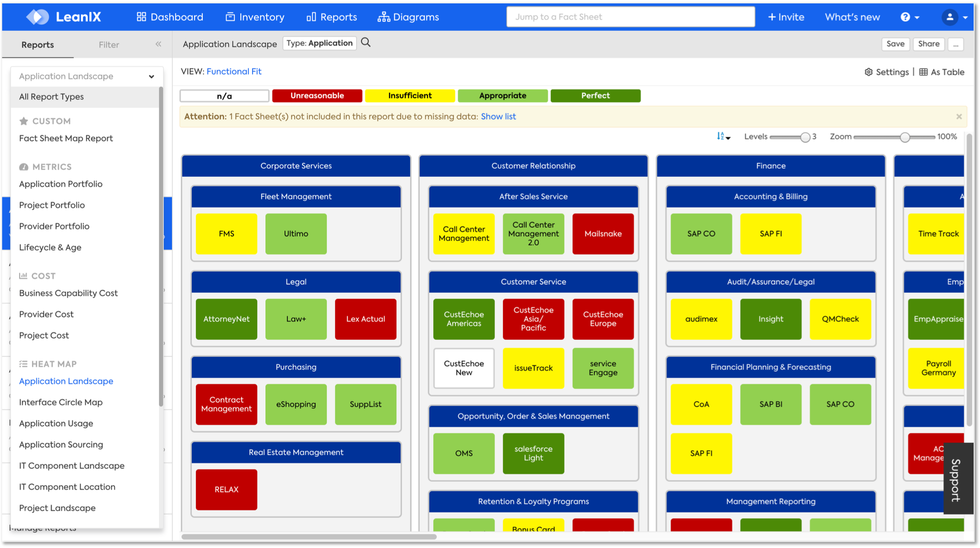The image size is (980, 548).
Task: Toggle the Insufficient legend filter
Action: click(x=410, y=96)
